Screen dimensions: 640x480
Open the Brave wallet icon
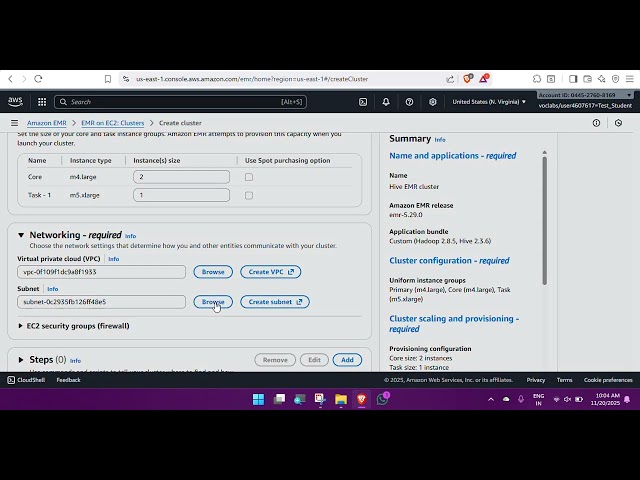tap(587, 79)
